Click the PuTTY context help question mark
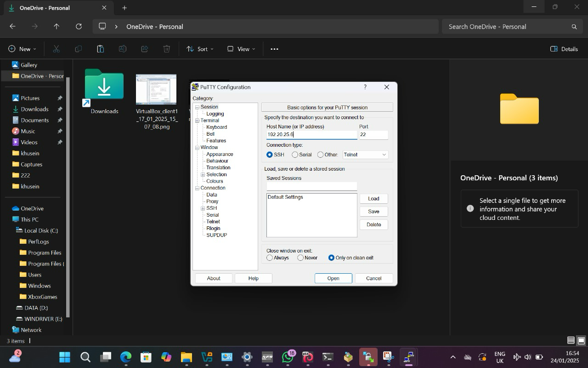 [x=365, y=87]
